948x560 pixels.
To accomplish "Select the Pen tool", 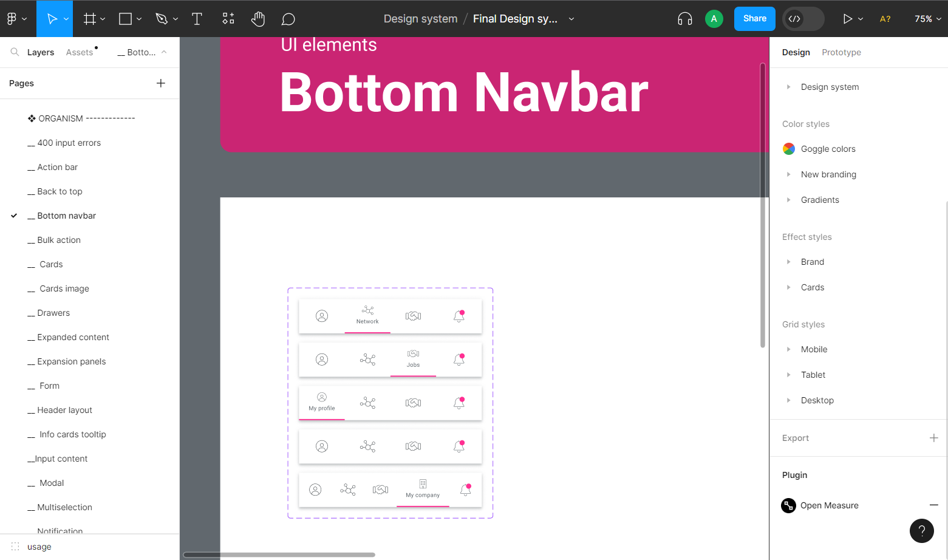I will (x=162, y=19).
